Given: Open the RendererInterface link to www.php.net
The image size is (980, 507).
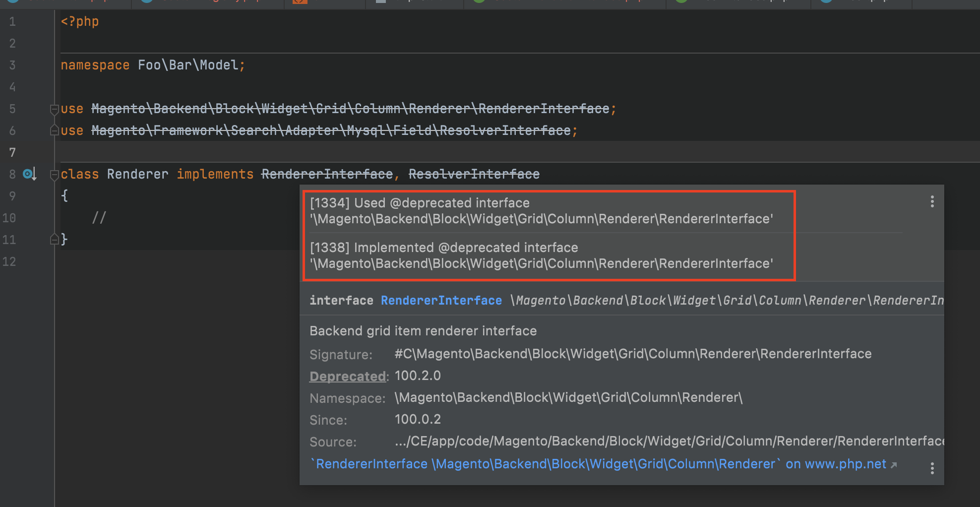Looking at the screenshot, I should coord(604,464).
